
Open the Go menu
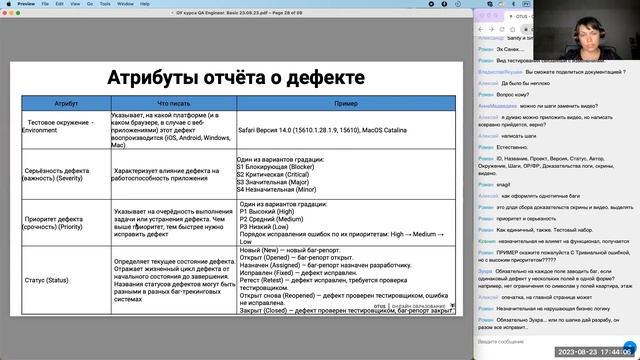tap(90, 4)
